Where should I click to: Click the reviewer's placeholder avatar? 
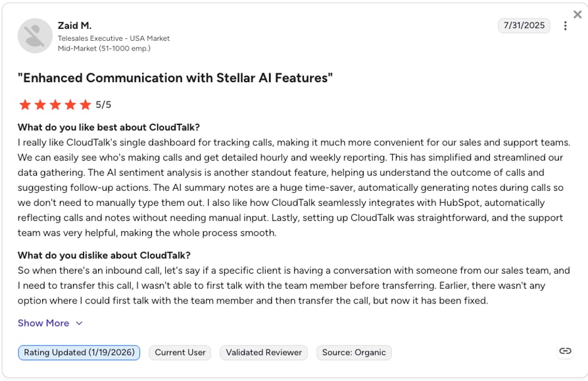(x=36, y=36)
